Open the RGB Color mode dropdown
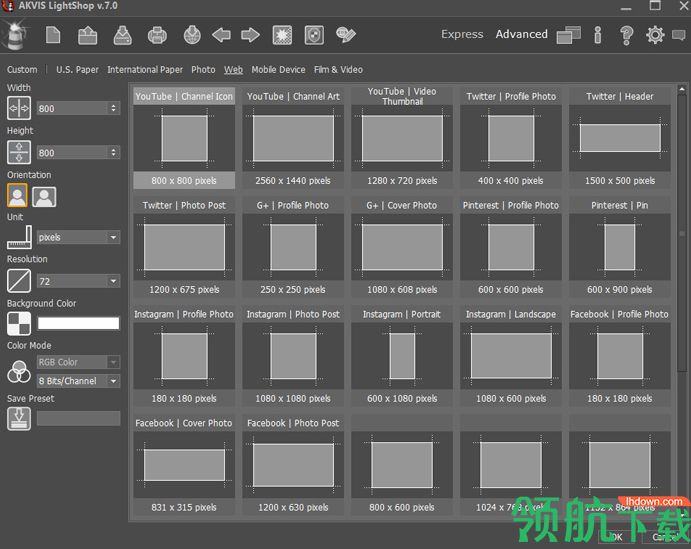The width and height of the screenshot is (691, 549). 78,362
